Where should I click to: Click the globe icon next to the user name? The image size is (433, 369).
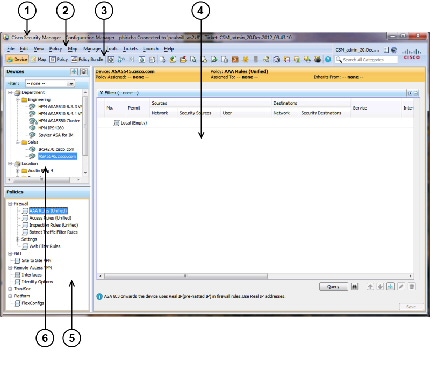click(394, 50)
